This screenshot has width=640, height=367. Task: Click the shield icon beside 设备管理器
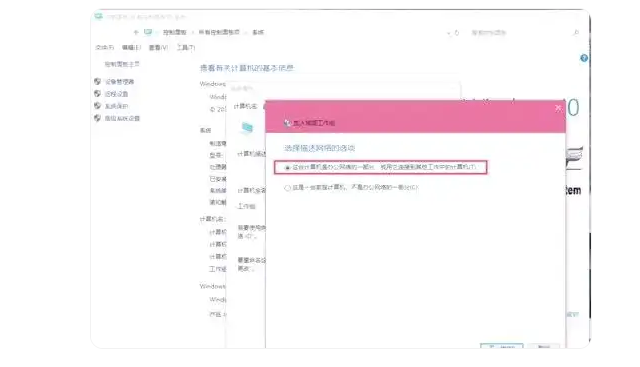pos(98,81)
